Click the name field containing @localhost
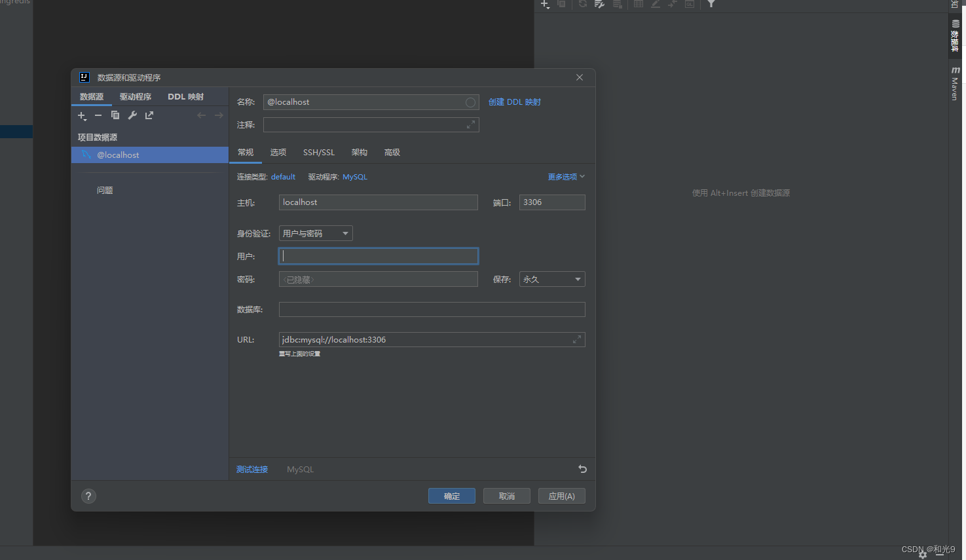Image resolution: width=966 pixels, height=560 pixels. tap(371, 102)
